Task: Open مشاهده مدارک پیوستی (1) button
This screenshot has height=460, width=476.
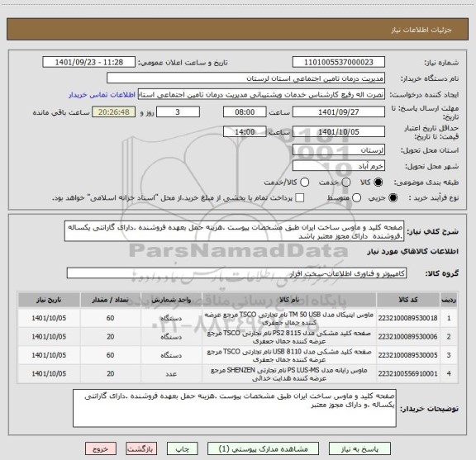Action: 263,448
